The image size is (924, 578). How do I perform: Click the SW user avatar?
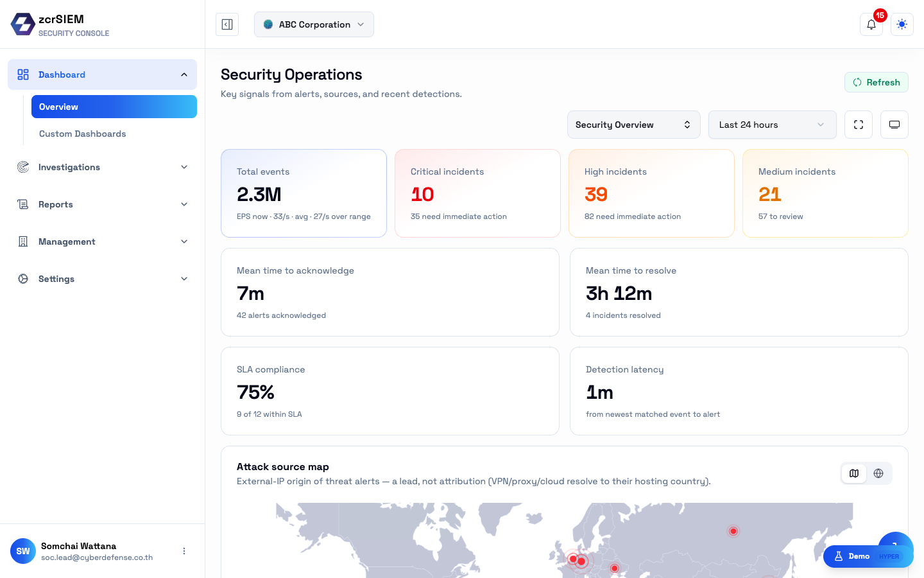point(23,551)
